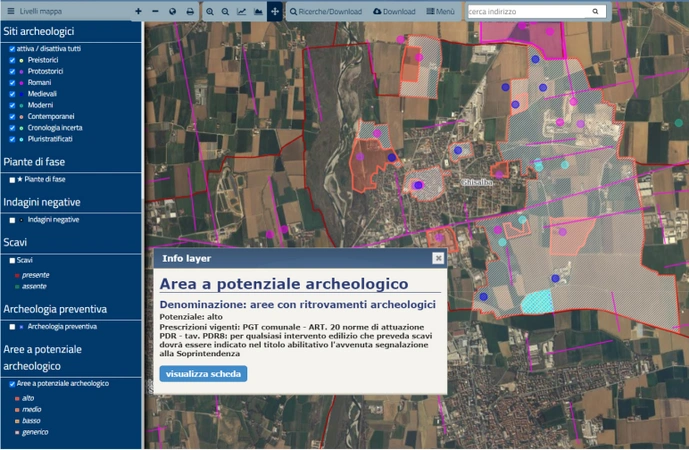The height and width of the screenshot is (450, 689).
Task: Click the plus zoom-in map button
Action: coord(138,12)
